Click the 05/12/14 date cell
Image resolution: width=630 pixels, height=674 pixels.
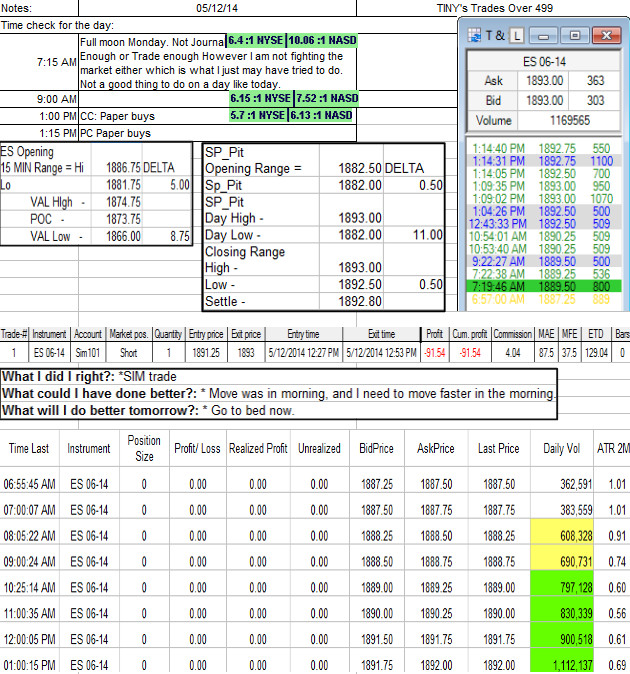(x=217, y=8)
